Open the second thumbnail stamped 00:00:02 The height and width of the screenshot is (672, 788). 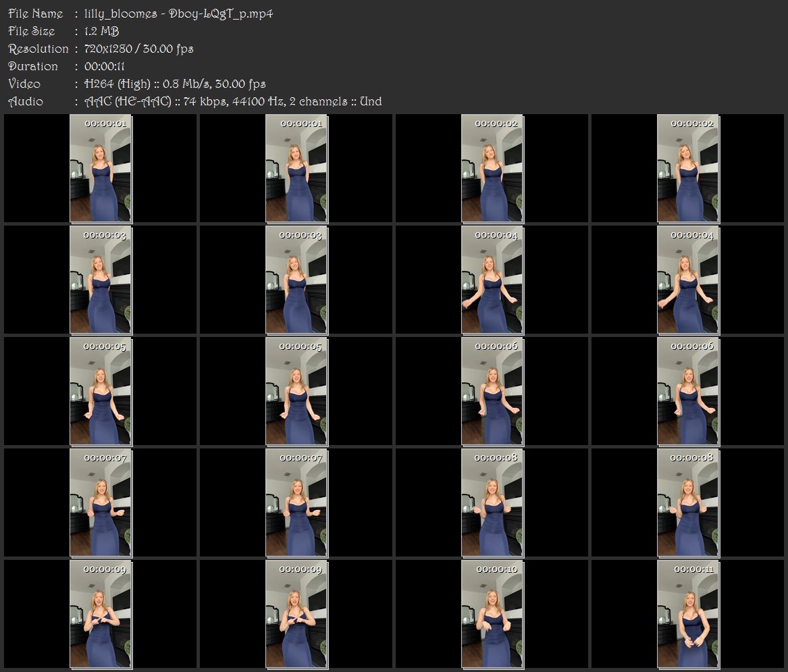[687, 168]
